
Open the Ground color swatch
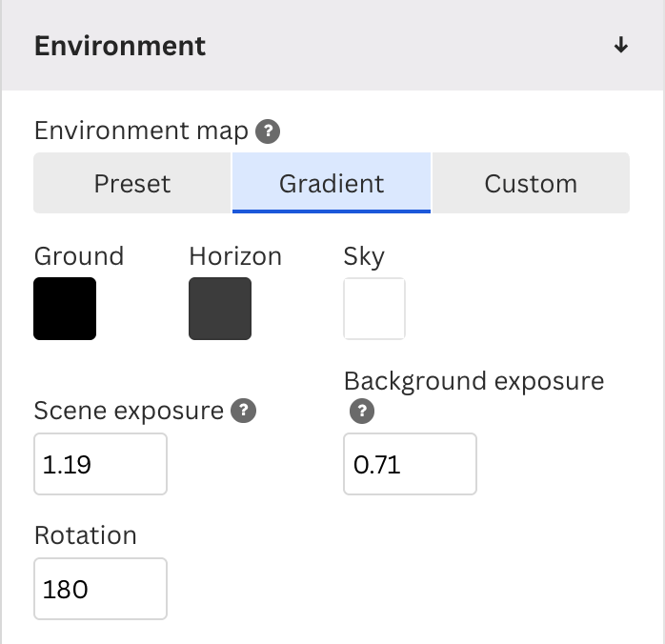click(65, 309)
